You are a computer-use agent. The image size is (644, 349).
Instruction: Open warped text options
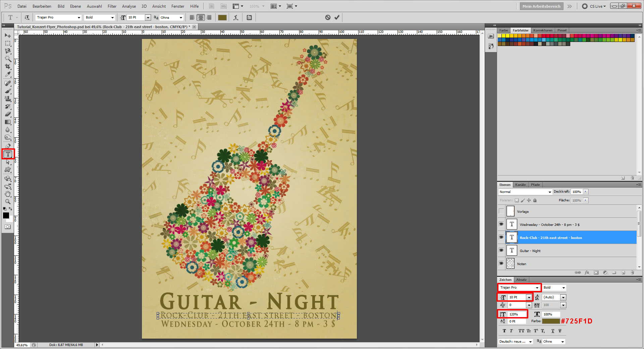236,17
